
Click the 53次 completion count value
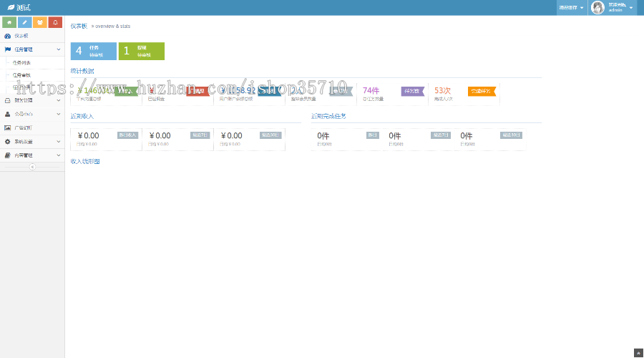coord(442,90)
